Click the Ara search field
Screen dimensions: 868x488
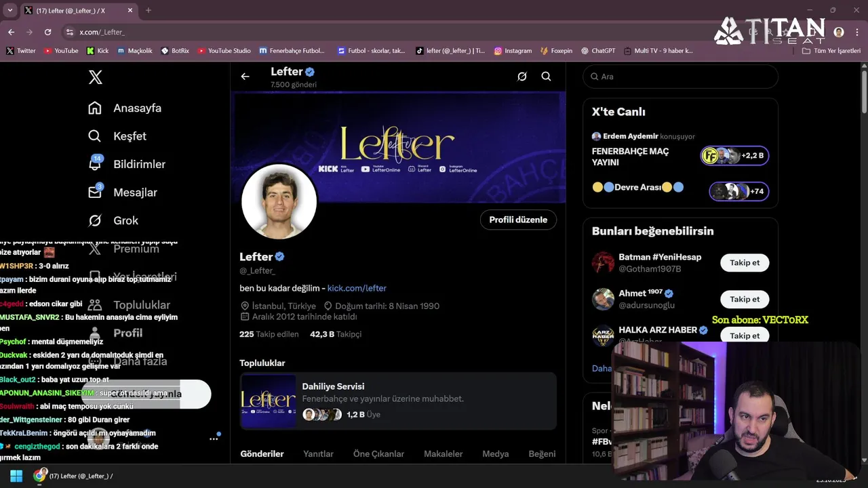tap(680, 77)
